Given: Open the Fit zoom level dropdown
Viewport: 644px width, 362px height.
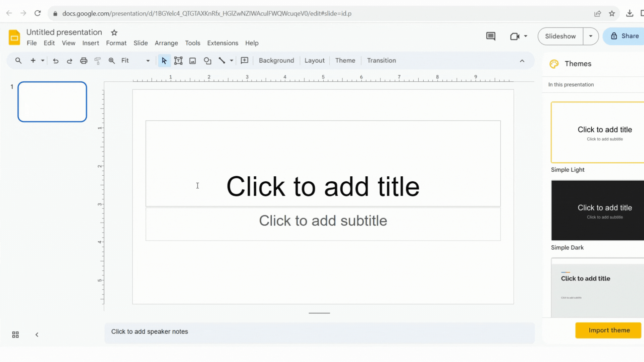Looking at the screenshot, I should [x=136, y=61].
